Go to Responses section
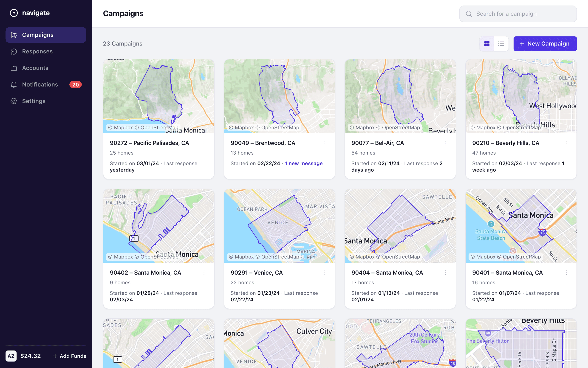 tap(46, 52)
